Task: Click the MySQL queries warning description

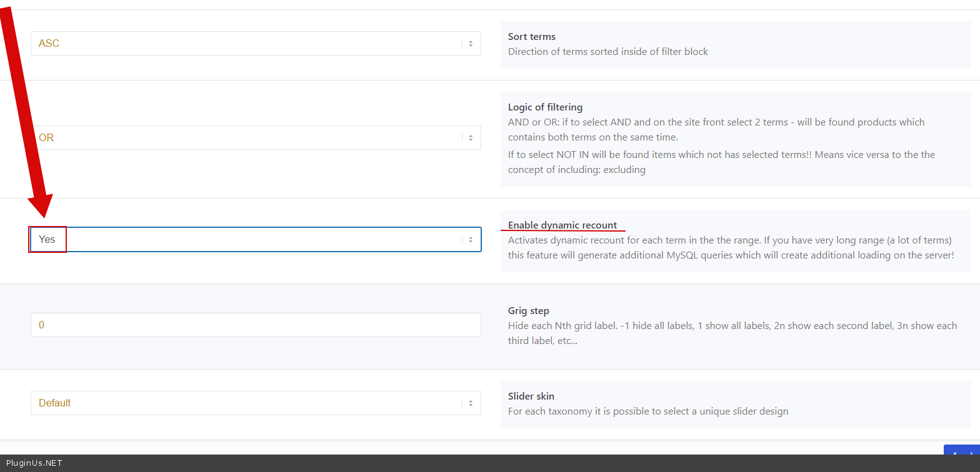Action: coord(731,248)
